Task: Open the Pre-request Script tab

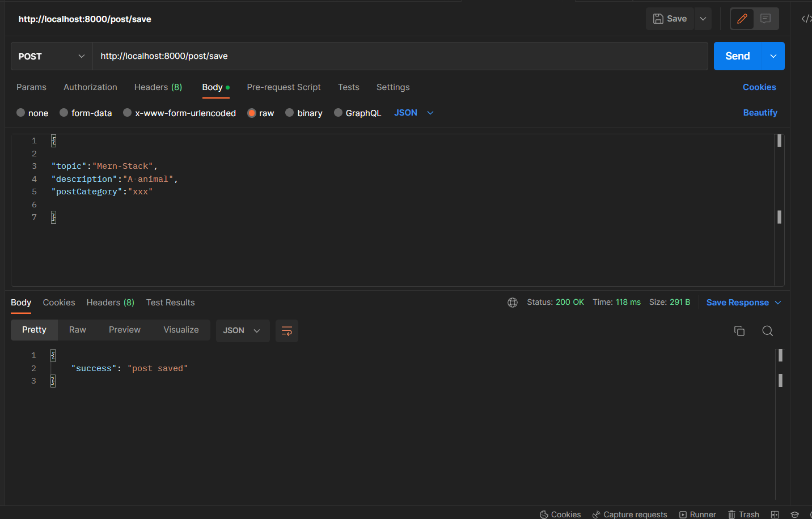Action: tap(284, 87)
